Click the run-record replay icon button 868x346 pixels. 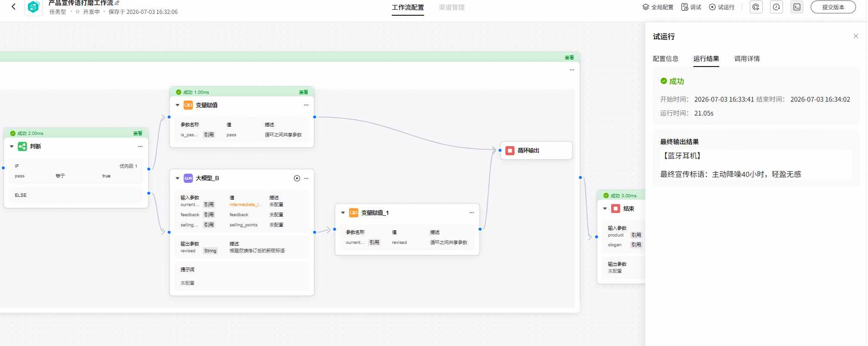point(756,7)
